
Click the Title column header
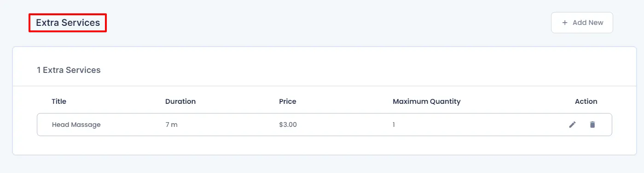59,101
